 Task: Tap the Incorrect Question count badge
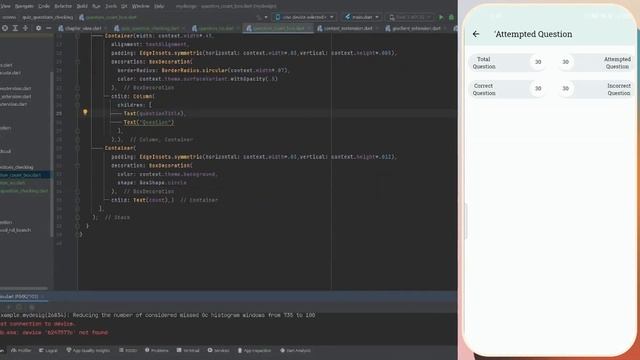pos(565,89)
